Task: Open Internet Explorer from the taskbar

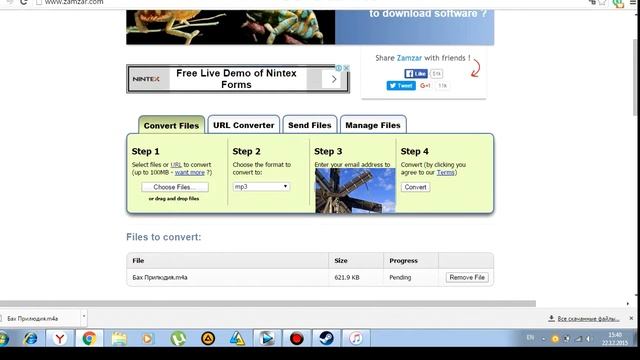Action: coord(30,338)
